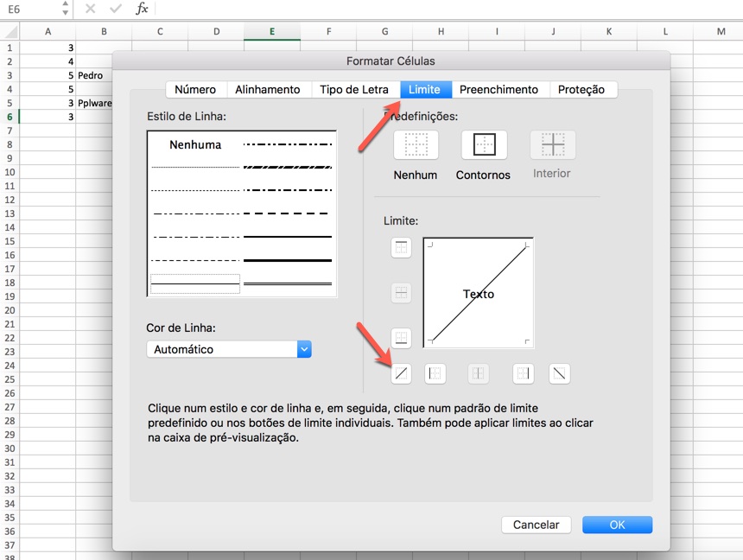Open the cell name box stepper
This screenshot has height=560, width=743.
point(65,10)
